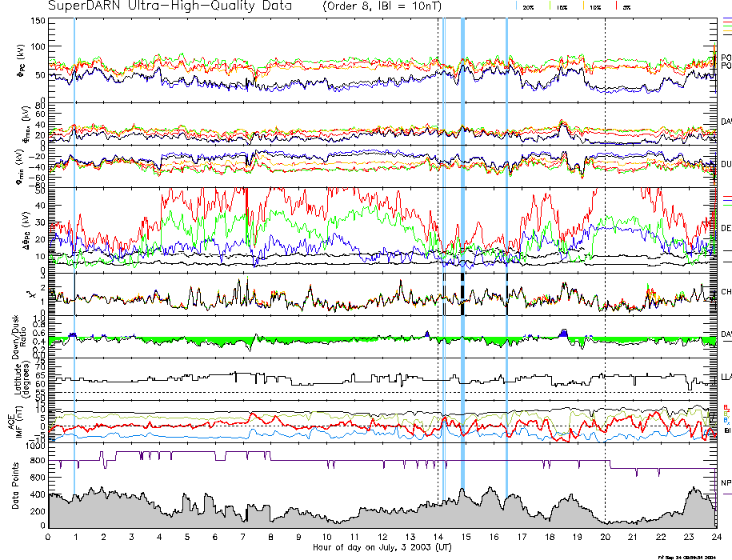732x560 pixels.
Task: Click the blue dawn/dusk bump near hour 18.5
Action: (563, 333)
